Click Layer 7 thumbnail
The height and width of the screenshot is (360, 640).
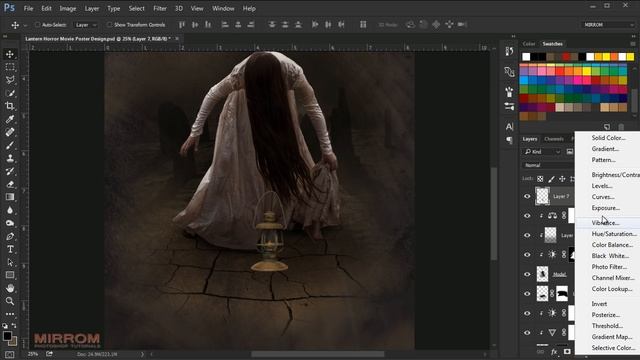542,196
